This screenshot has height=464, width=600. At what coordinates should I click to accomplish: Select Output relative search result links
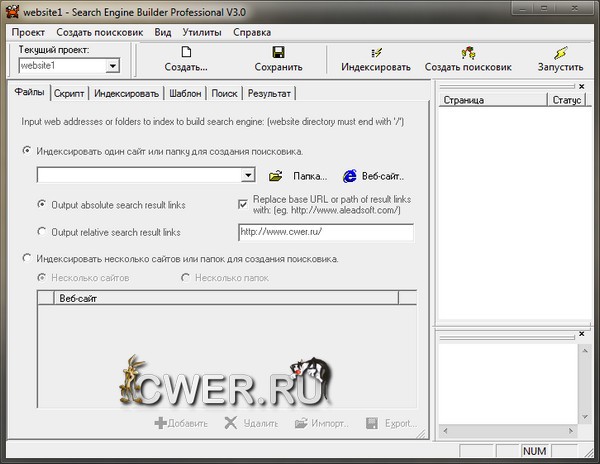pyautogui.click(x=42, y=232)
